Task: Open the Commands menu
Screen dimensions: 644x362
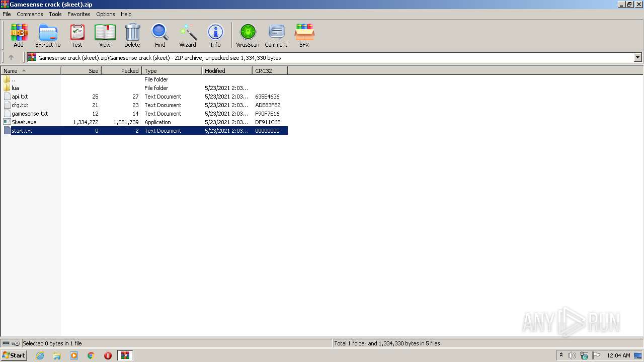Action: [x=30, y=14]
